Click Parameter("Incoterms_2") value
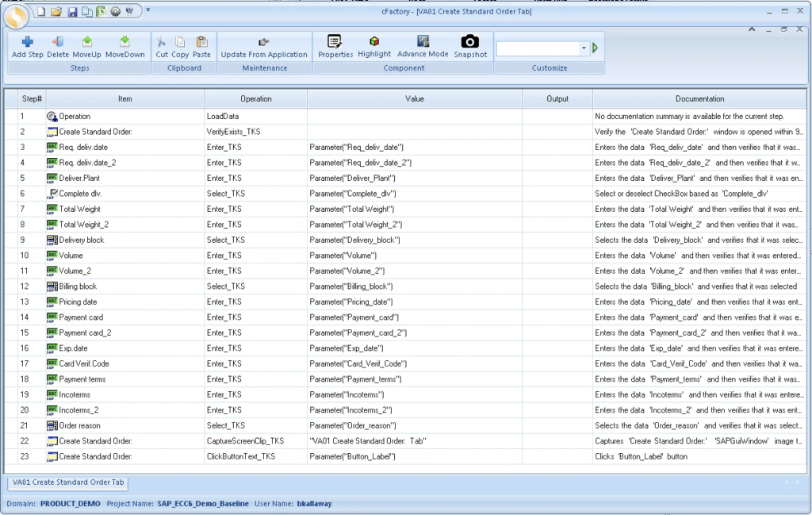Image resolution: width=812 pixels, height=515 pixels. 350,409
